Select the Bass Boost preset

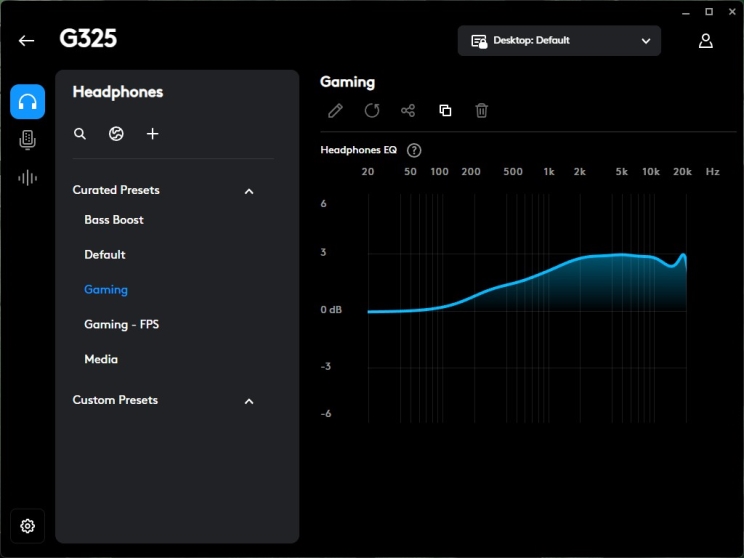click(114, 220)
